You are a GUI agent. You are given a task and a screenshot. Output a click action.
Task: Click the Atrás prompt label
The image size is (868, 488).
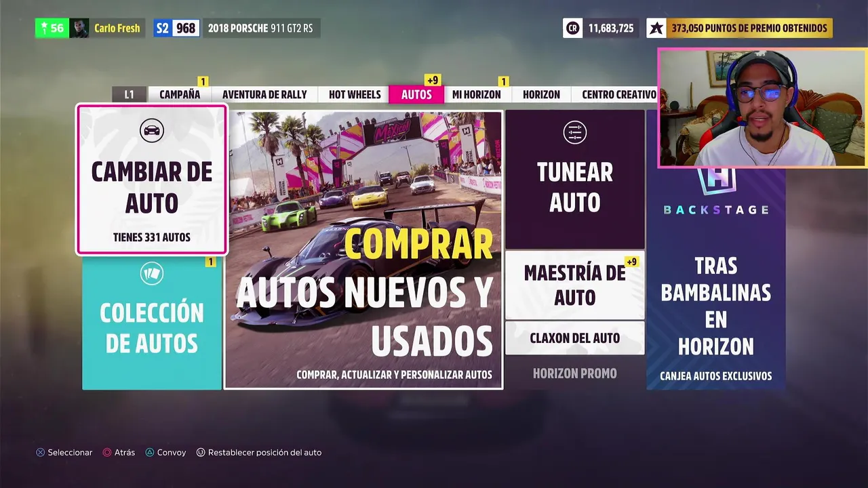[125, 452]
